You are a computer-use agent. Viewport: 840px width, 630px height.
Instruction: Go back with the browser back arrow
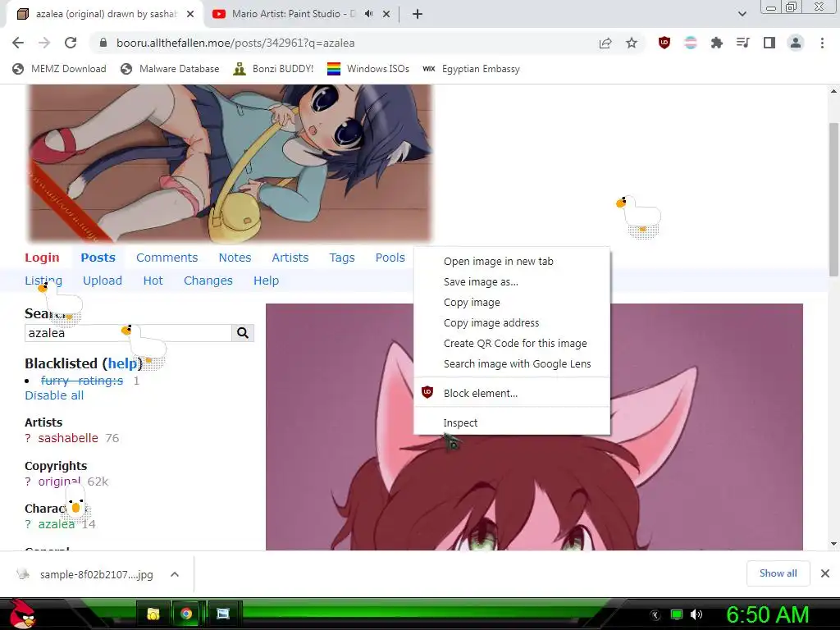[x=18, y=43]
